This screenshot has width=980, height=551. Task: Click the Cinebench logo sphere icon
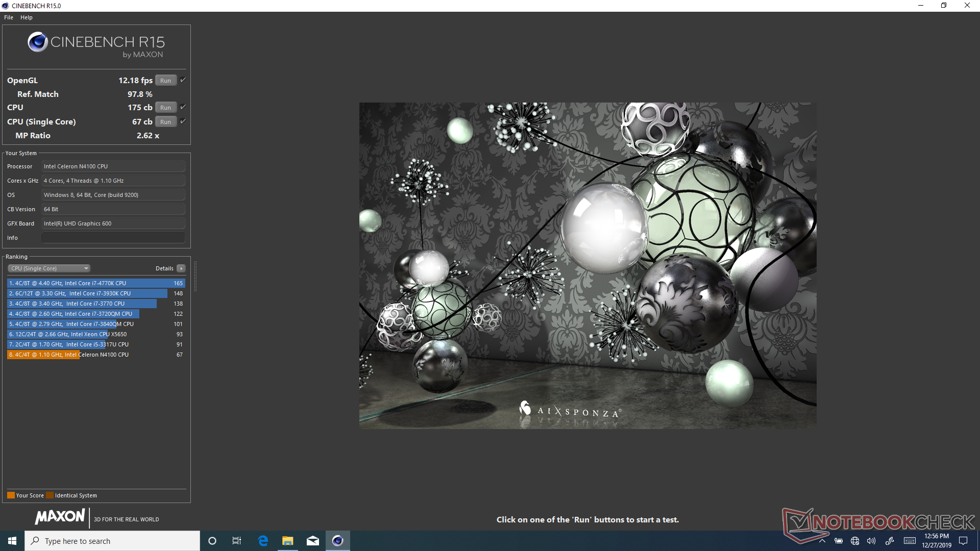(x=38, y=42)
